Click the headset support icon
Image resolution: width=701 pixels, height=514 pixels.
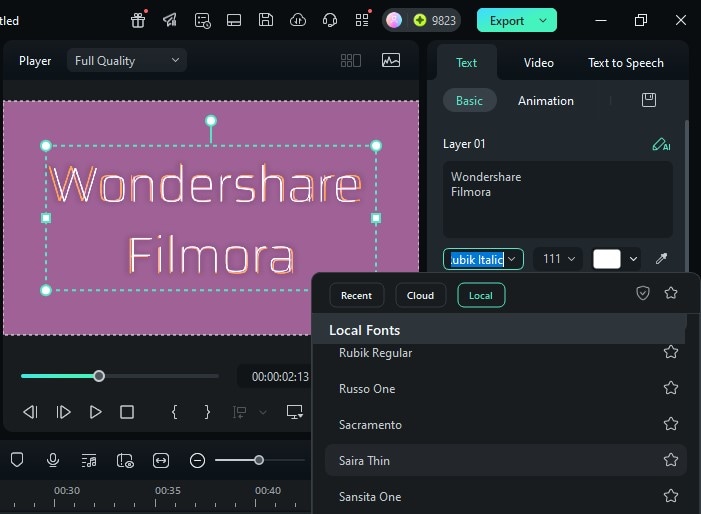click(x=330, y=20)
